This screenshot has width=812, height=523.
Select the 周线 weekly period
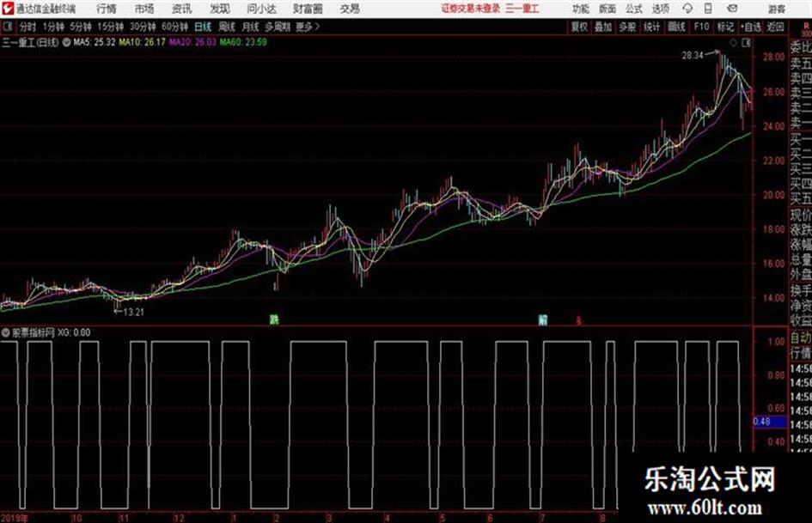(227, 27)
